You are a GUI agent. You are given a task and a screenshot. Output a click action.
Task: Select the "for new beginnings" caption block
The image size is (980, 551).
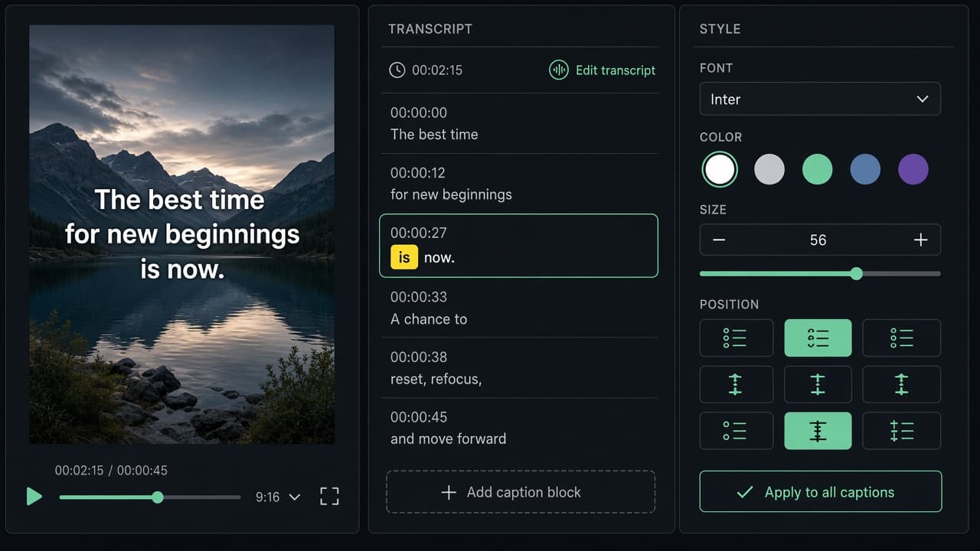click(x=520, y=184)
